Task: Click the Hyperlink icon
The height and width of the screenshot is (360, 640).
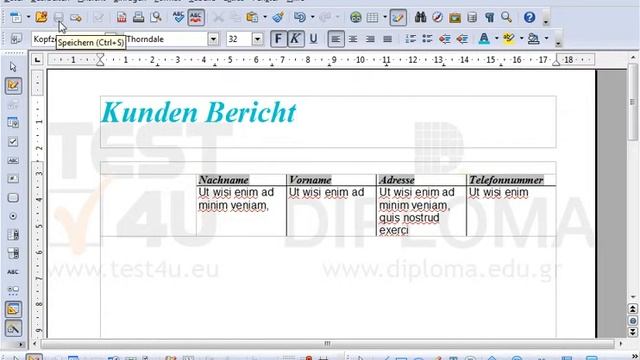Action: coord(356,18)
